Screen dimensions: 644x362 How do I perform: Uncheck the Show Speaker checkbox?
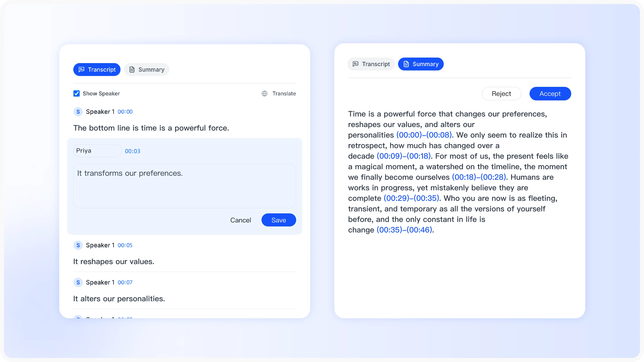pyautogui.click(x=76, y=94)
